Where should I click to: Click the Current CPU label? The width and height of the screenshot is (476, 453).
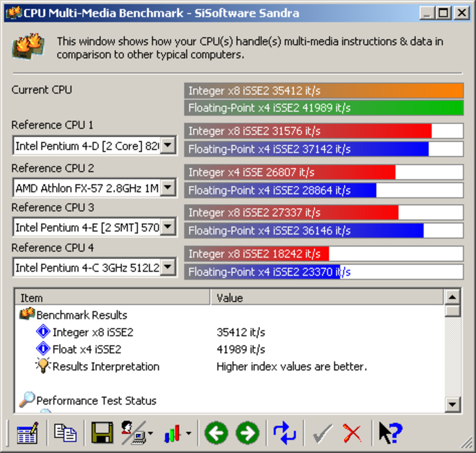(x=42, y=90)
